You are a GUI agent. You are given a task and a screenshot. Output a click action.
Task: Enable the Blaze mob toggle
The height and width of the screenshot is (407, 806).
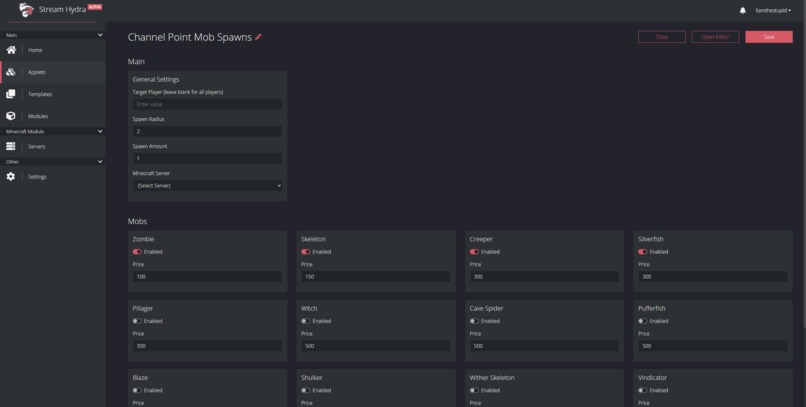[137, 391]
